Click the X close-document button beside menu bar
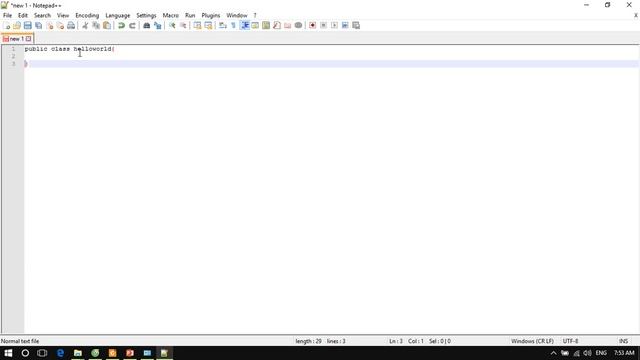This screenshot has height=360, width=640. [636, 15]
